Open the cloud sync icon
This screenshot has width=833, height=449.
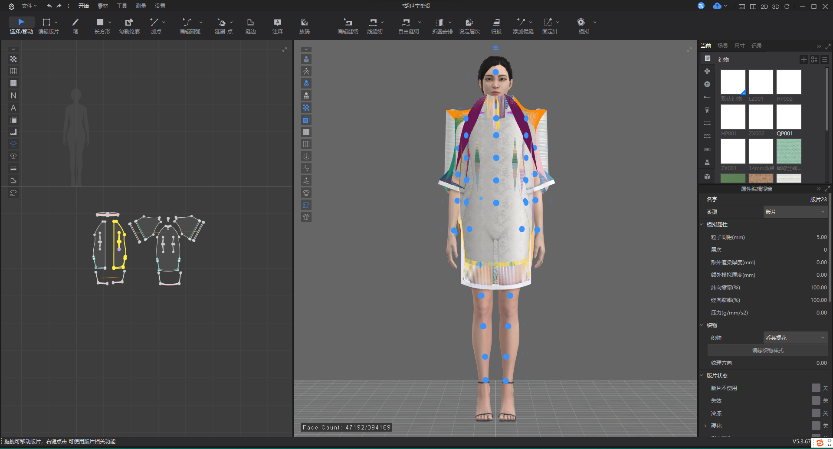click(x=716, y=6)
